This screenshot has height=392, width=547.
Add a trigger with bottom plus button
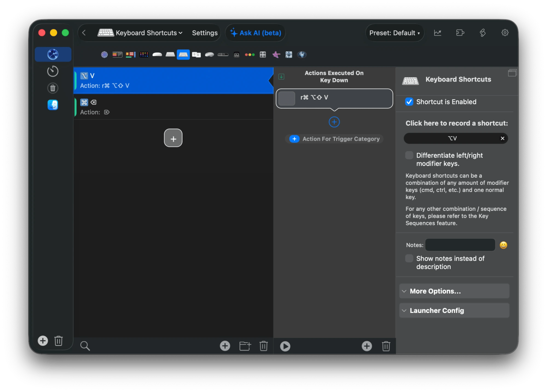pos(225,346)
